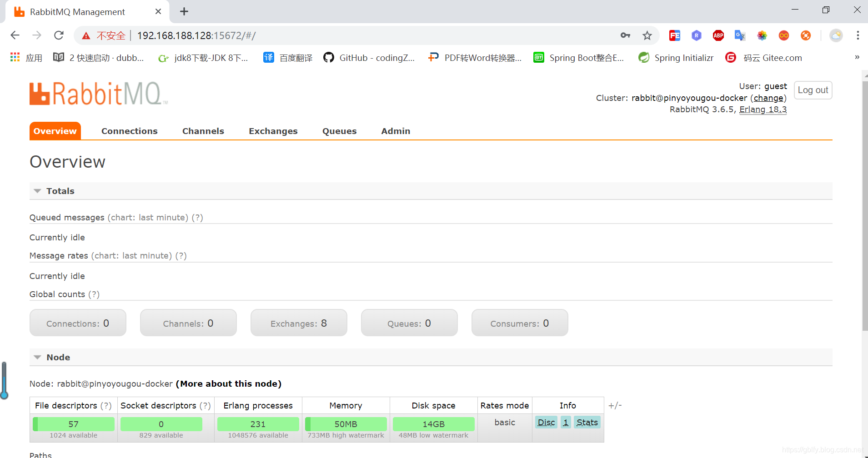Open the red FE extension icon
The width and height of the screenshot is (868, 458).
pos(675,35)
